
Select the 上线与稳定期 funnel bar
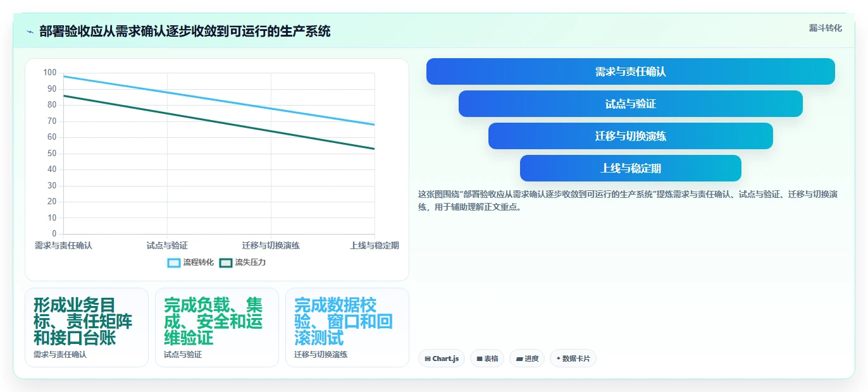[631, 168]
